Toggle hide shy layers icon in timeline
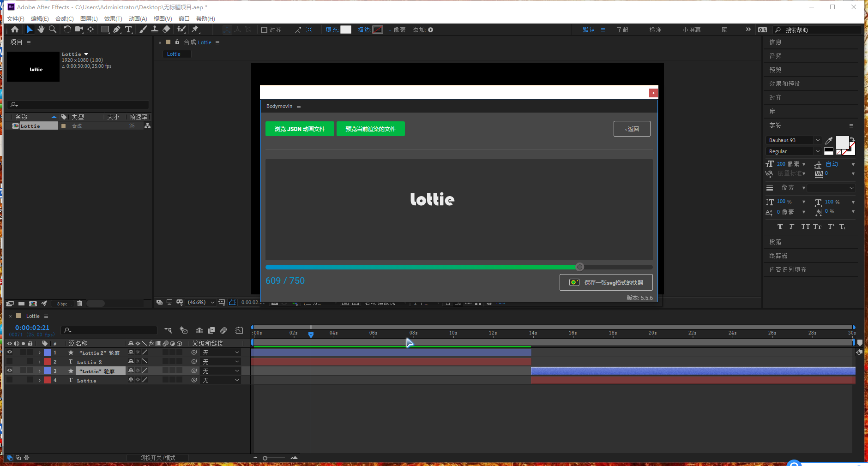Screen dimensions: 868x466 point(199,330)
